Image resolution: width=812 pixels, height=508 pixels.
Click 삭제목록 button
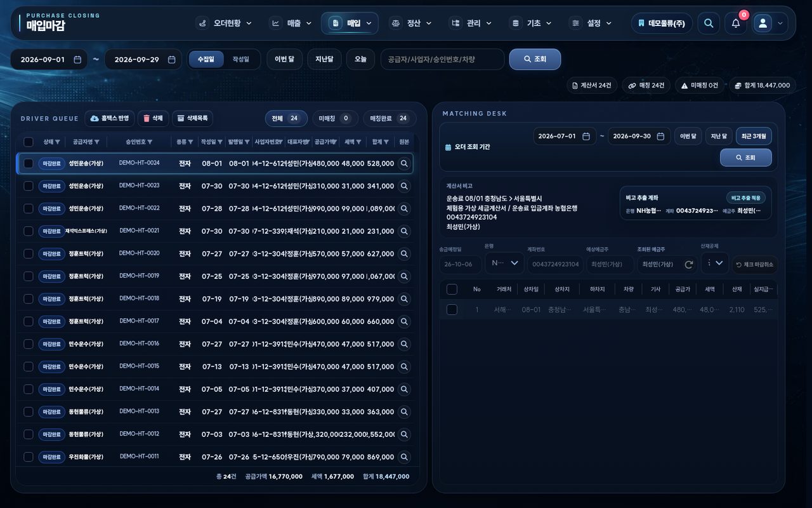[192, 119]
